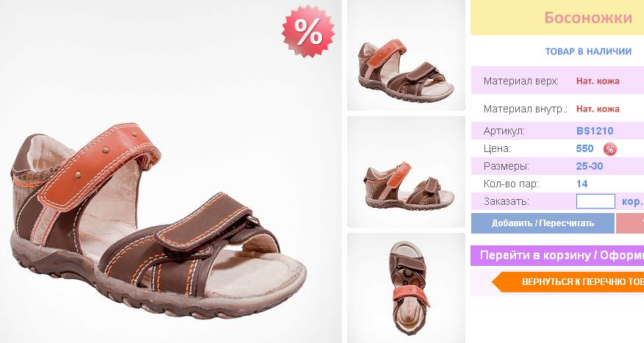Click the price value 550
Screen dimensions: 644x343
click(585, 148)
